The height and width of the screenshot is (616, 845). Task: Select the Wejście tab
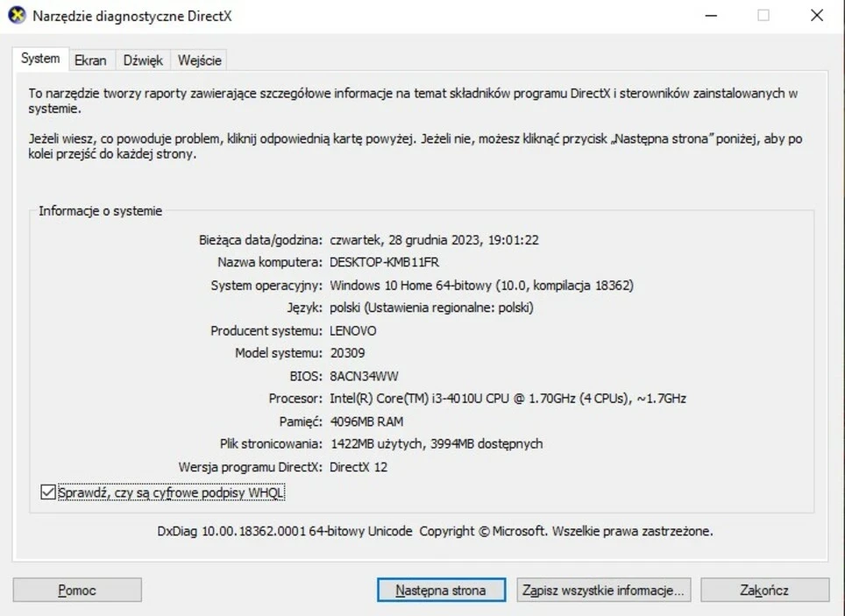point(199,60)
